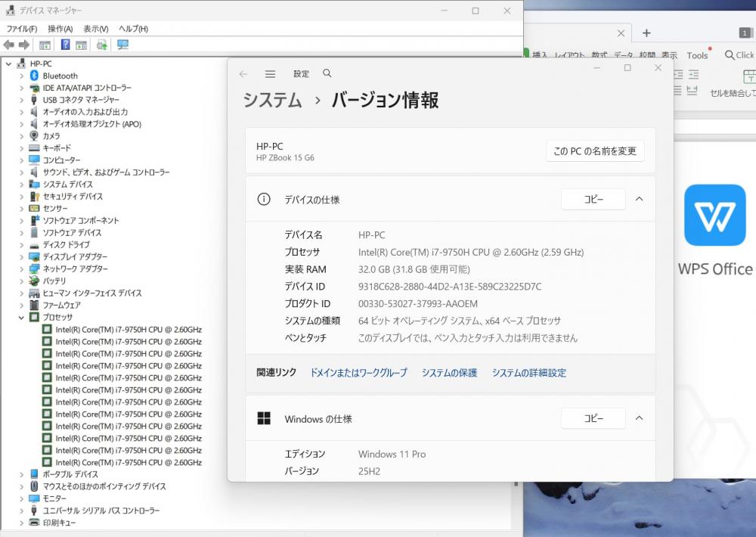Expand the Bluetooth category

tap(21, 76)
